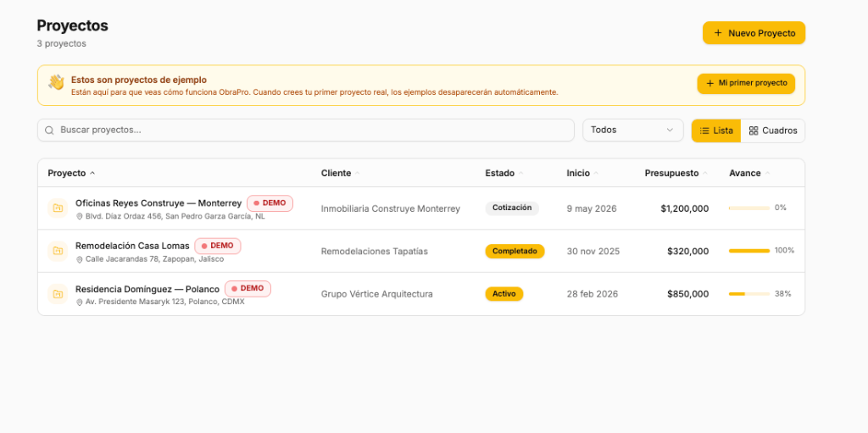Click folder icon of Remodelación Casa Lomas row
868x433 pixels.
[58, 251]
